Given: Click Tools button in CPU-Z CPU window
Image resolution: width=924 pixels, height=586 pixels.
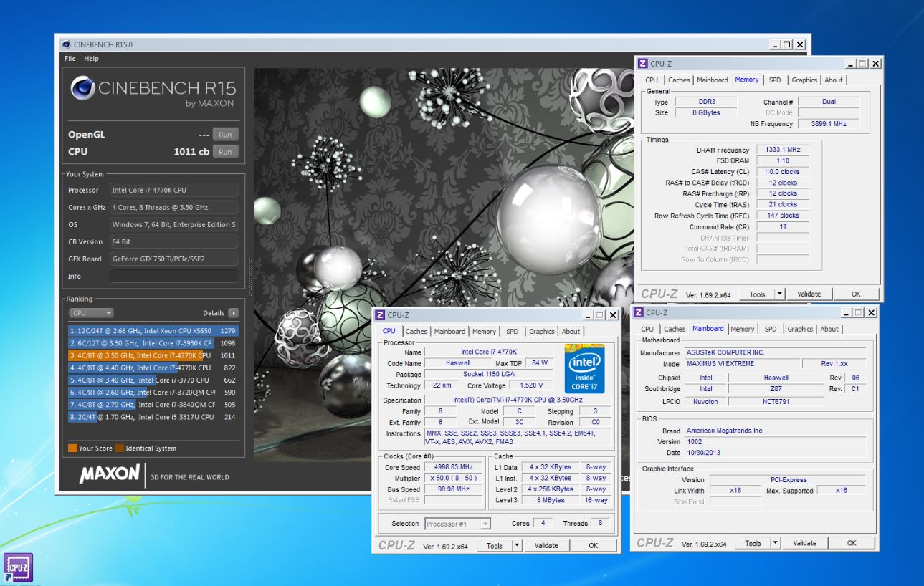Looking at the screenshot, I should 494,545.
